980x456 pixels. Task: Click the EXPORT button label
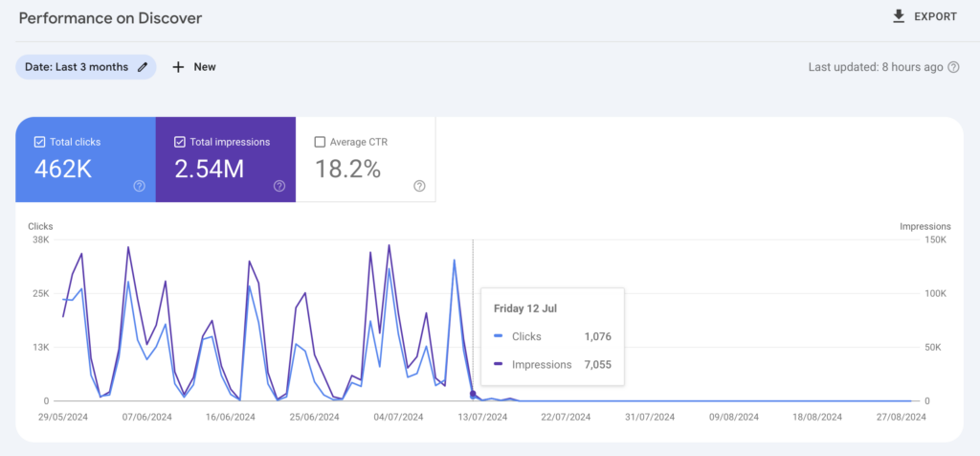935,16
